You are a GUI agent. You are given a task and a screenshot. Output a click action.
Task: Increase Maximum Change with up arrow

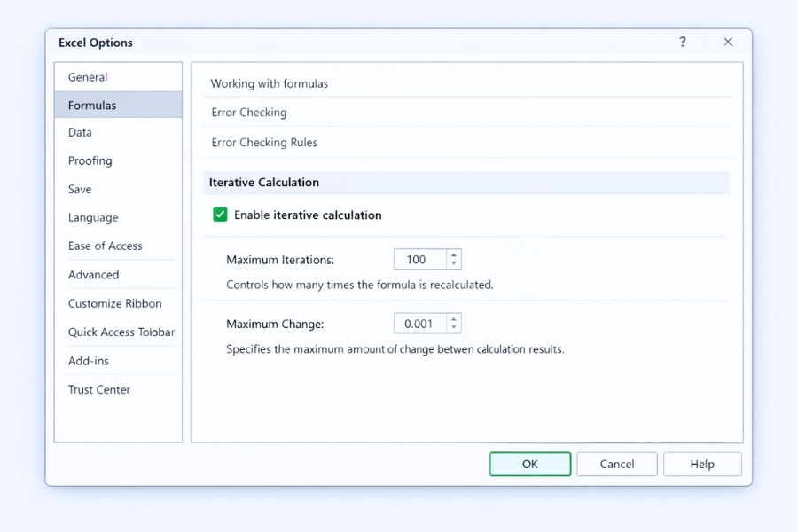click(454, 319)
